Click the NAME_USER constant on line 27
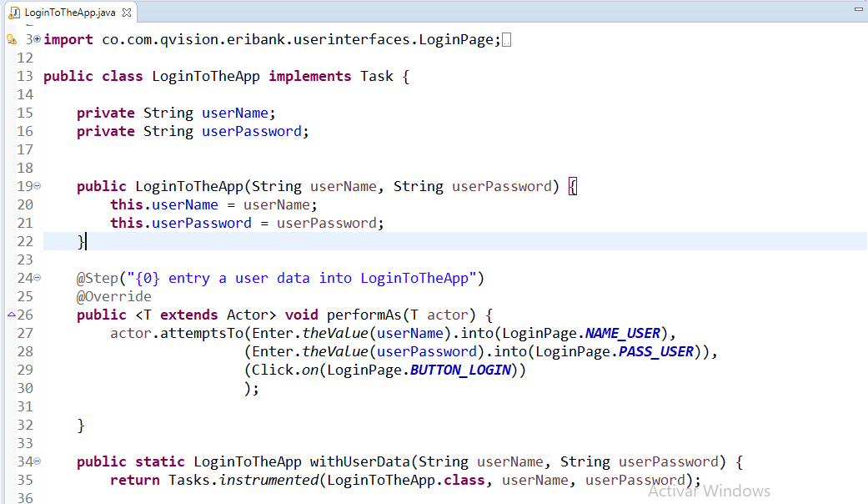The image size is (868, 504). pos(623,333)
